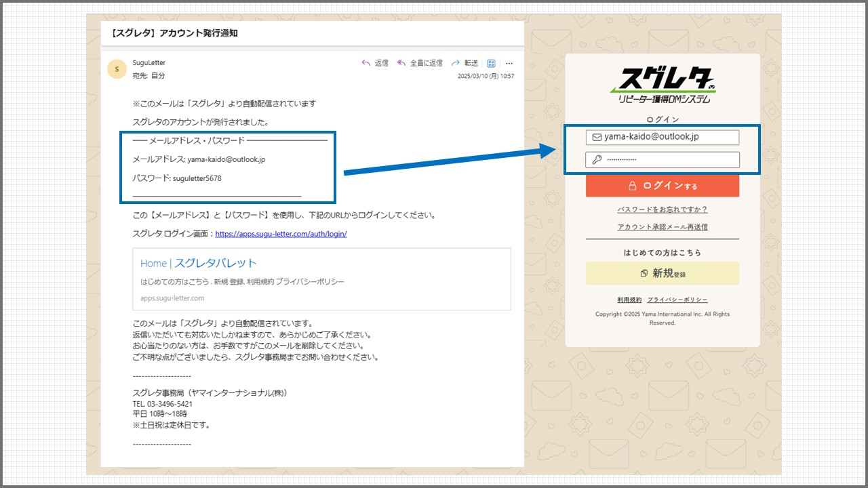Click the スグレタ logo on login panel
868x488 pixels.
pos(663,85)
